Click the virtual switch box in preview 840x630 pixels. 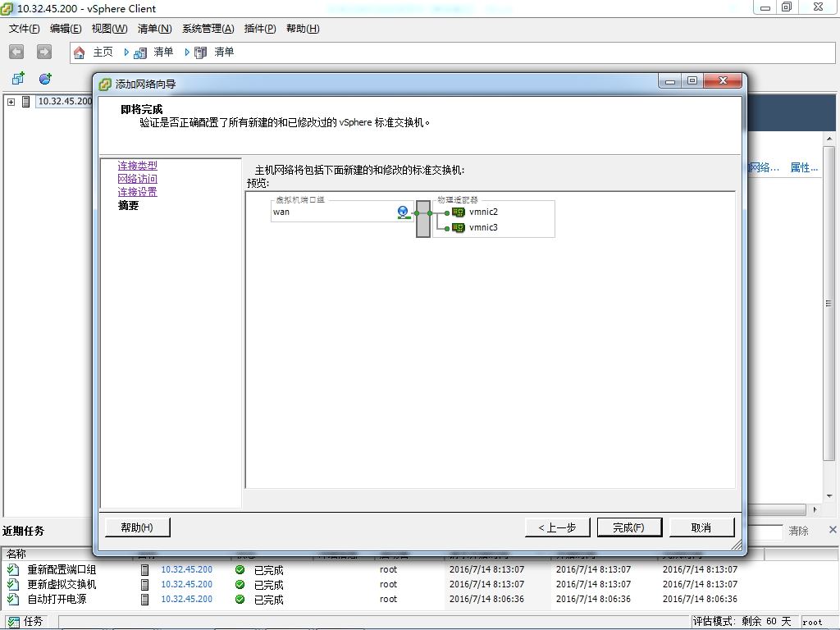(x=423, y=218)
